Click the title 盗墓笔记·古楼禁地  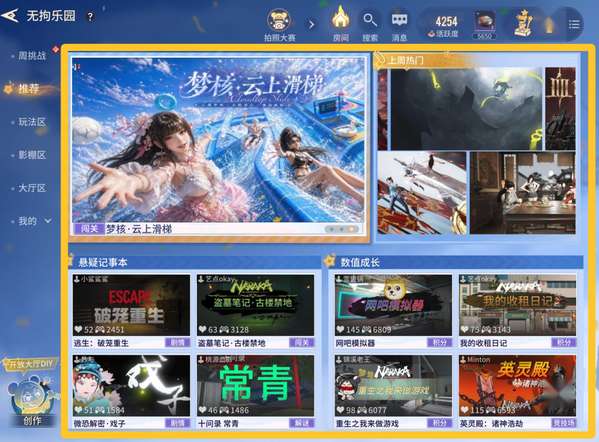click(x=232, y=343)
